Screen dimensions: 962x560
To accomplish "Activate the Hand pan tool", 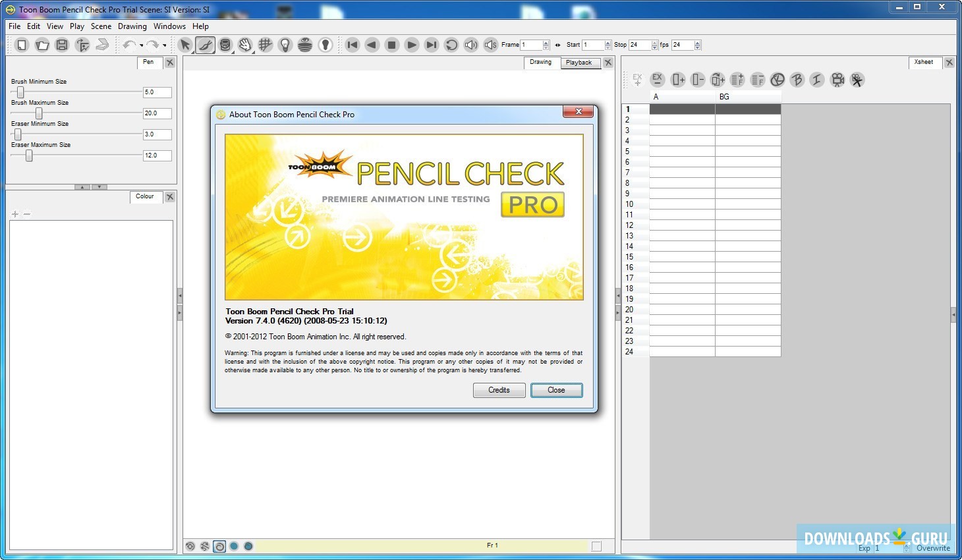I will click(x=245, y=45).
